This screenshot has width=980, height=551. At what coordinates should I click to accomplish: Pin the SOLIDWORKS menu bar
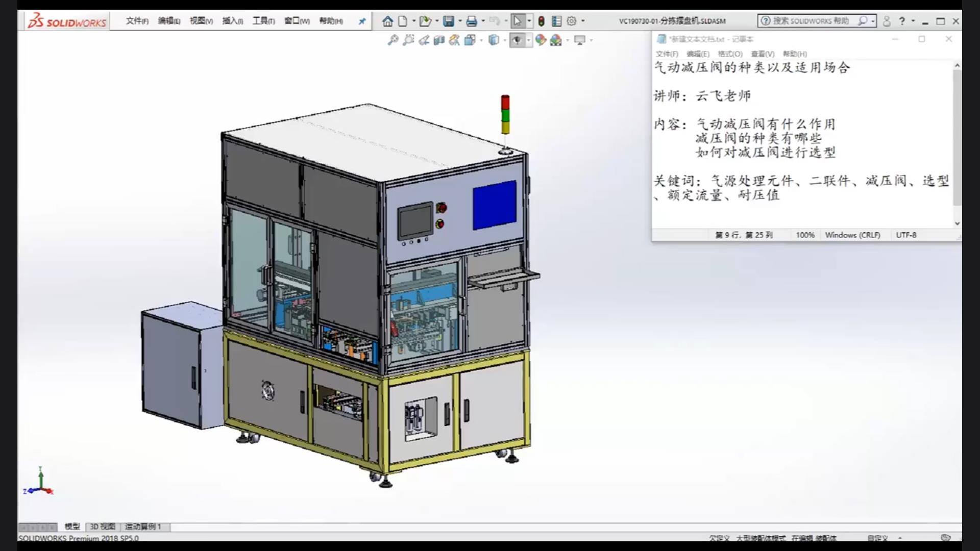[362, 21]
